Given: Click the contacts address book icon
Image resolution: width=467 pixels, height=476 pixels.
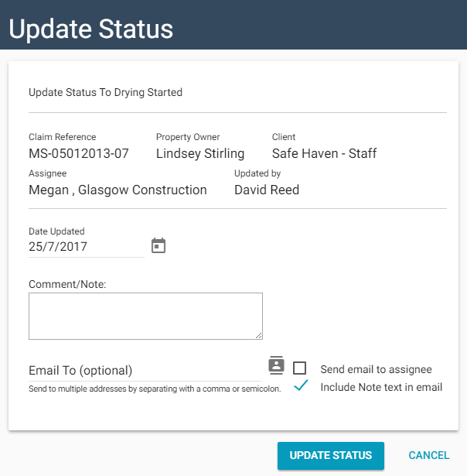Looking at the screenshot, I should [276, 365].
